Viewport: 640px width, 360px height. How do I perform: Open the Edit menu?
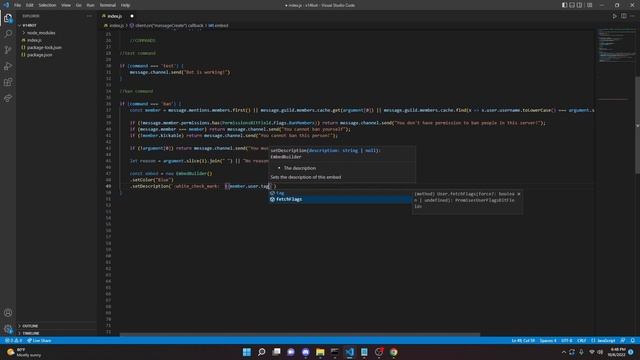pyautogui.click(x=30, y=5)
